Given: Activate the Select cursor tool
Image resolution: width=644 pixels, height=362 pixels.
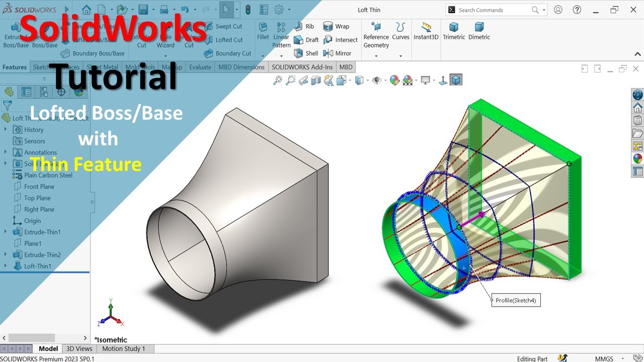Looking at the screenshot, I should point(226,10).
